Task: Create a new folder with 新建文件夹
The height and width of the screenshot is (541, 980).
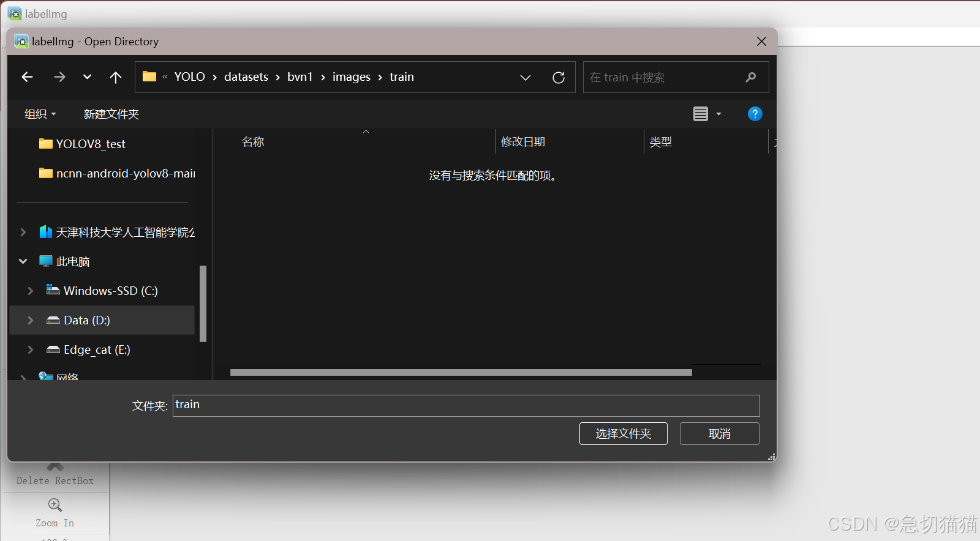Action: click(x=111, y=114)
